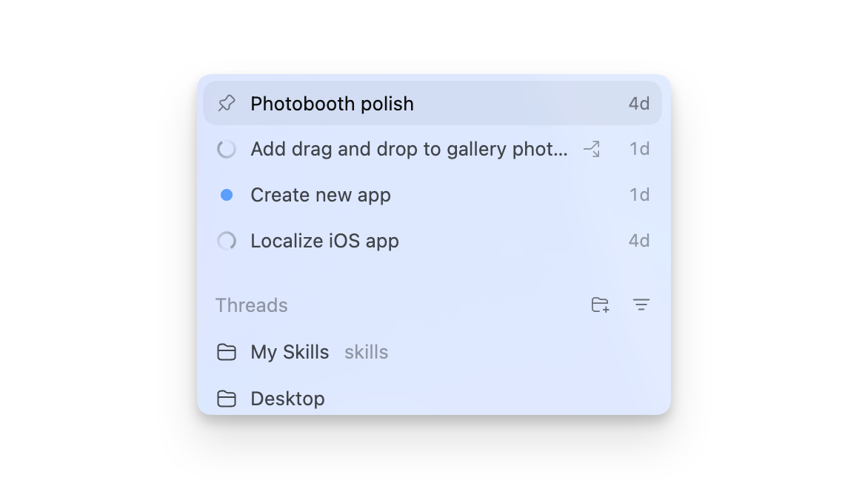Screen dimensions: 868x489
Task: Click the skills label next to My Skills
Action: [366, 352]
